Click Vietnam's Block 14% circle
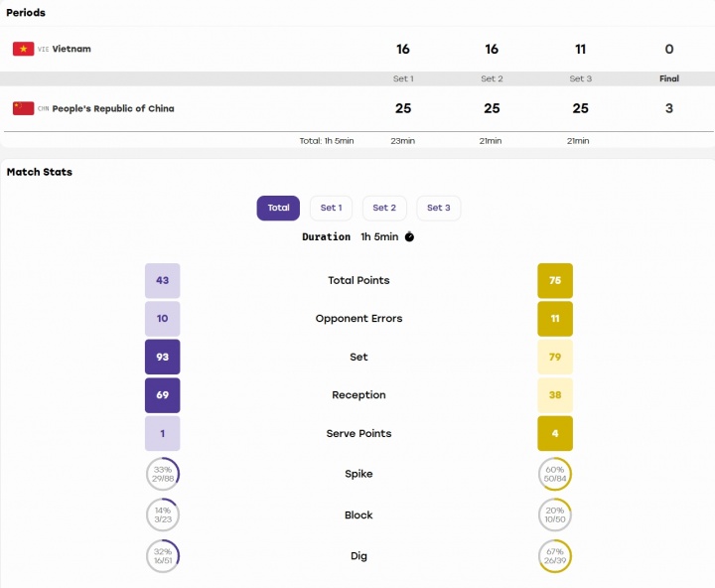715x588 pixels. pyautogui.click(x=163, y=515)
